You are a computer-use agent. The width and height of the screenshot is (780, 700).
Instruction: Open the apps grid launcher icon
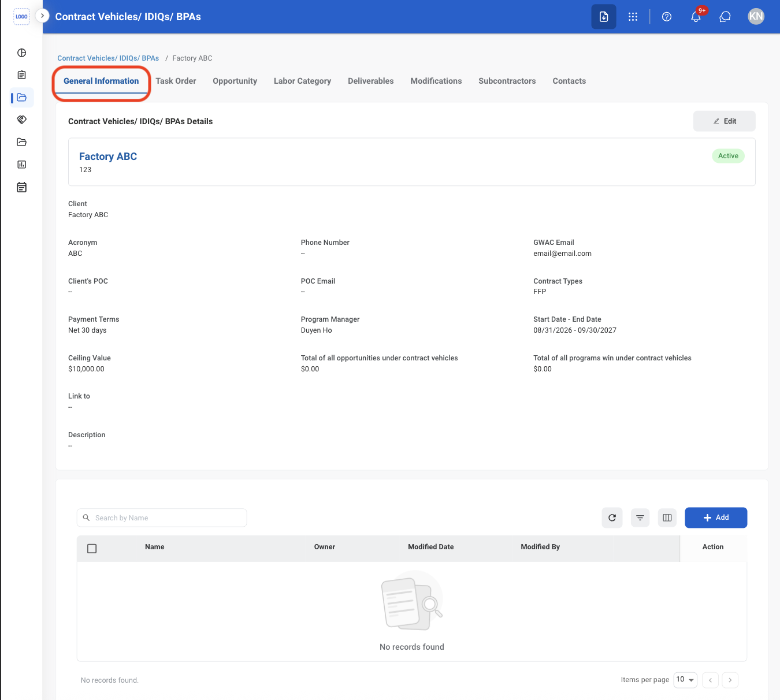click(633, 17)
